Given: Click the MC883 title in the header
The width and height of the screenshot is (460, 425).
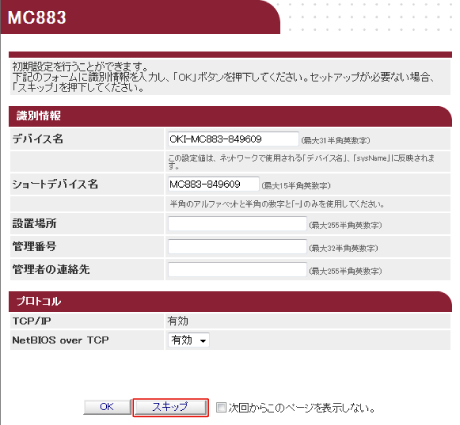Looking at the screenshot, I should pos(37,18).
